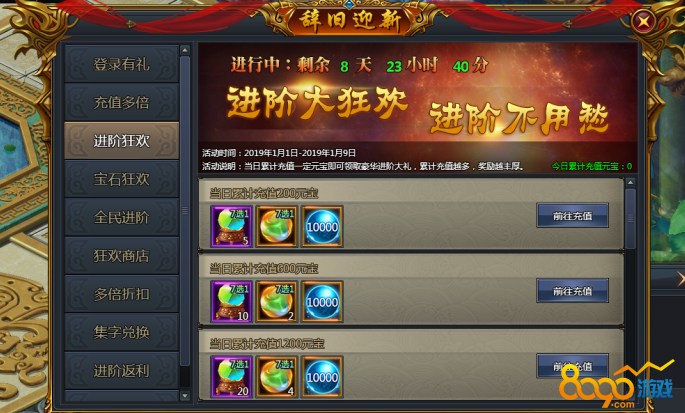Click the sidebar scroll down arrow
The height and width of the screenshot is (413, 685).
click(x=185, y=396)
